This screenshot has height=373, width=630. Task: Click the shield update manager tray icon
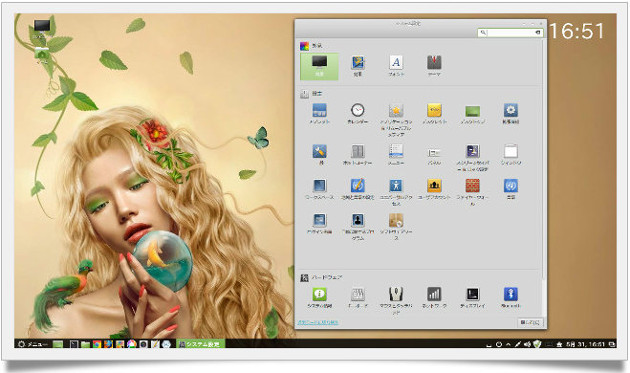[537, 344]
